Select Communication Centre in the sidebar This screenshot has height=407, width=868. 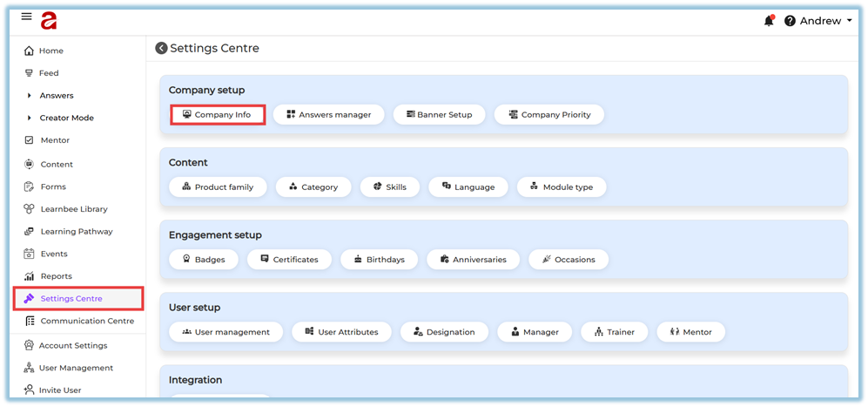pyautogui.click(x=87, y=321)
